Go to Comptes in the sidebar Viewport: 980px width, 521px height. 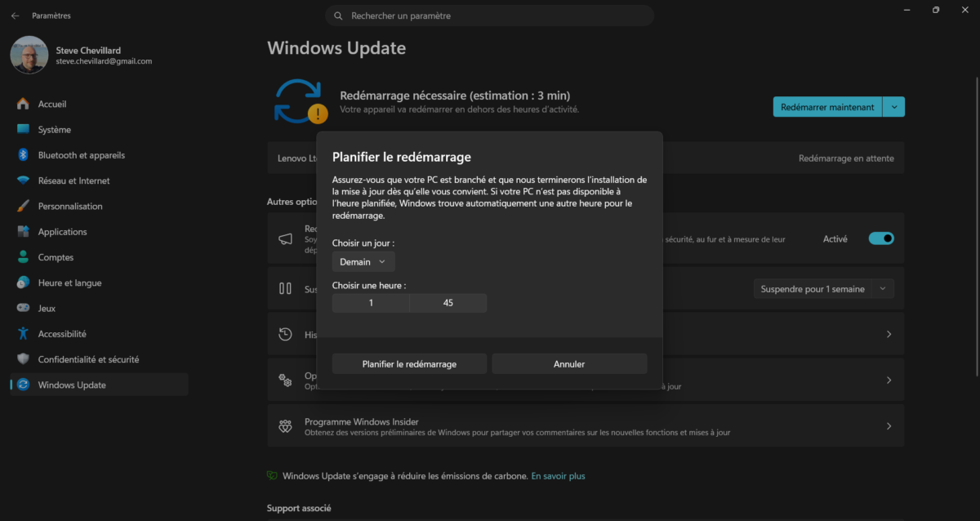[x=99, y=257]
